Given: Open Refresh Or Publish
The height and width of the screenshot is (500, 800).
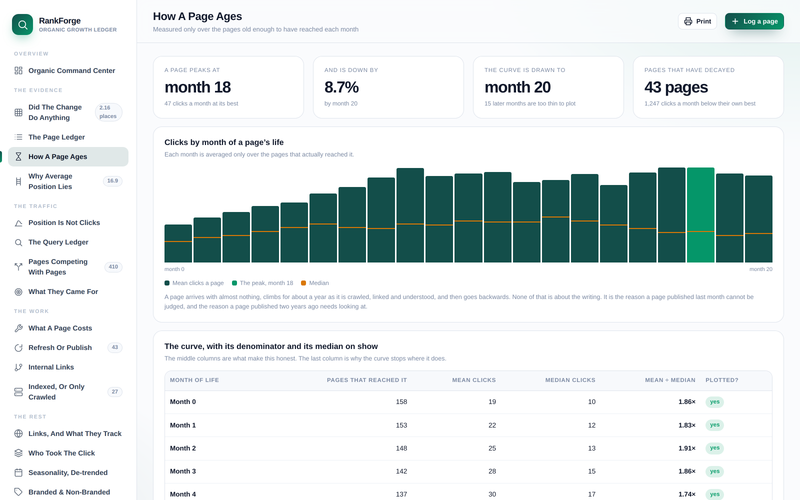Looking at the screenshot, I should 68,347.
